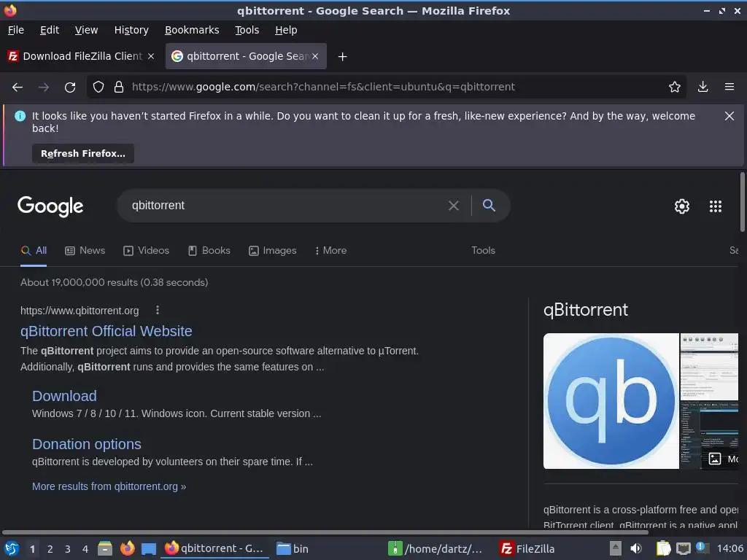The image size is (747, 560).
Task: Open More results from qbittorrent.org
Action: 109,486
